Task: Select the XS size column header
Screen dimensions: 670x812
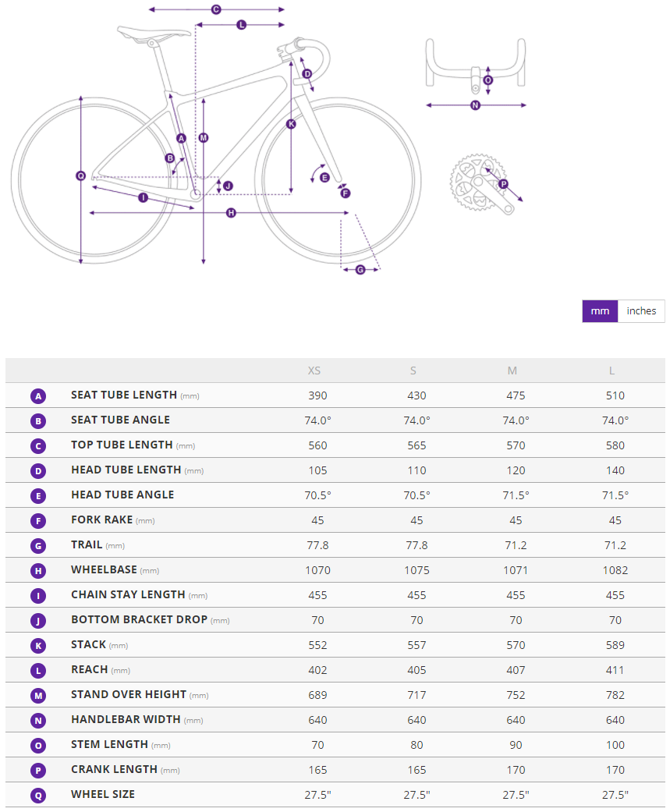Action: click(314, 371)
